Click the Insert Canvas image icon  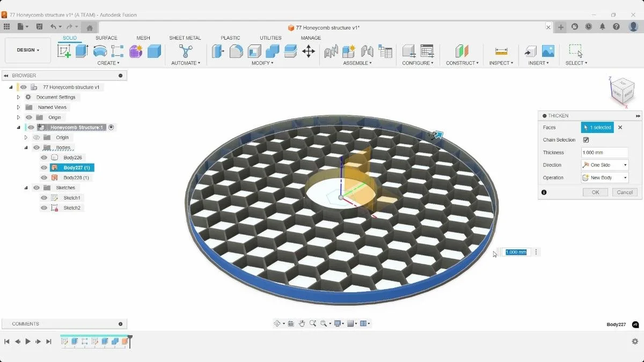(548, 51)
